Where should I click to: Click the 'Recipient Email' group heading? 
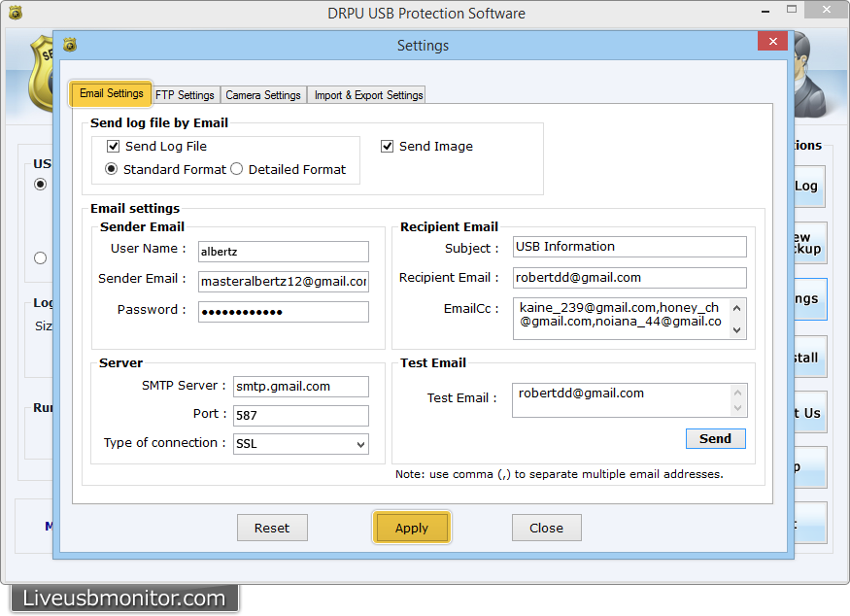[x=449, y=226]
